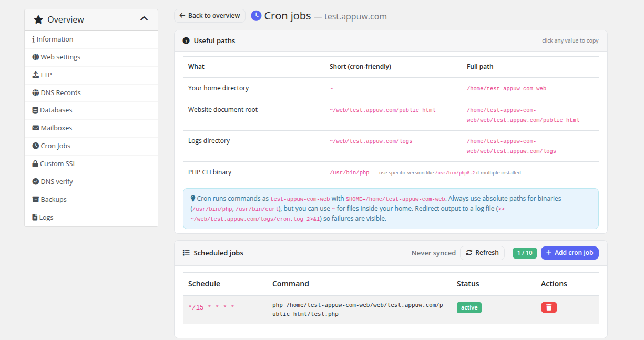This screenshot has width=644, height=340.
Task: Click the Refresh button
Action: click(x=482, y=253)
